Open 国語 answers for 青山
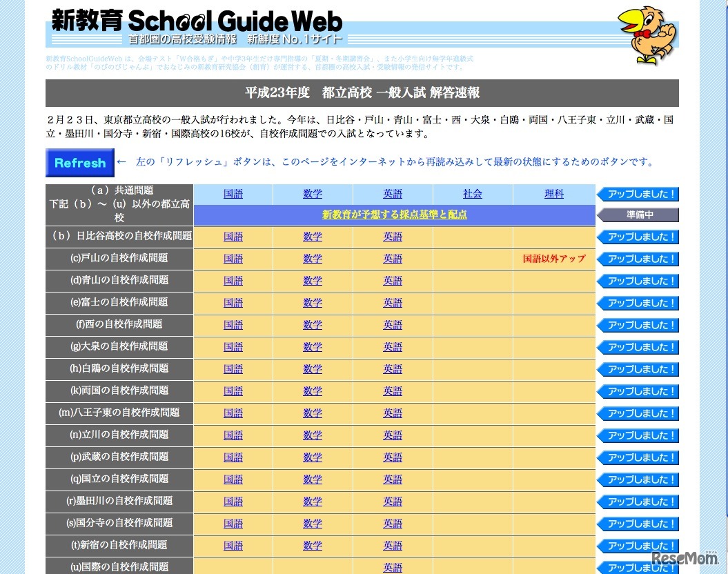 pyautogui.click(x=233, y=281)
